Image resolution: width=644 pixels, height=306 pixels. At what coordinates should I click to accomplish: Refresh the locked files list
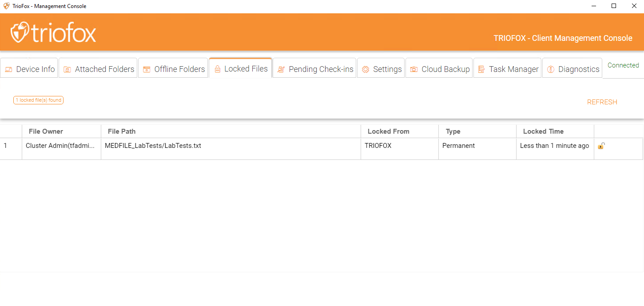602,102
